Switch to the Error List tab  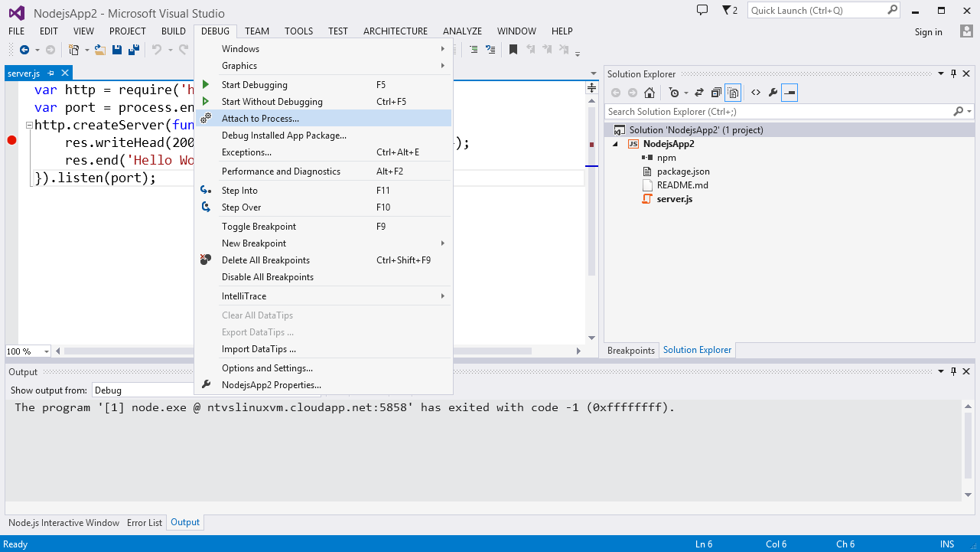(x=145, y=523)
